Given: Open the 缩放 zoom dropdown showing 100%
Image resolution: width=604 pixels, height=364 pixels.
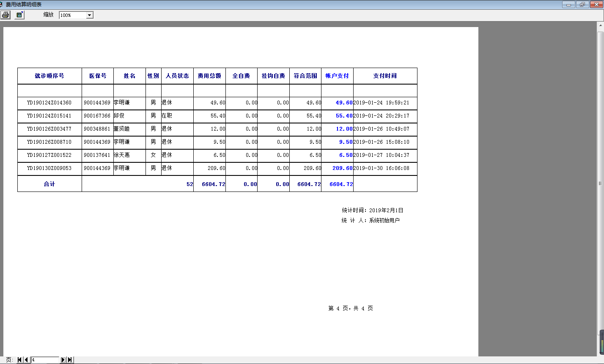Looking at the screenshot, I should tap(89, 15).
